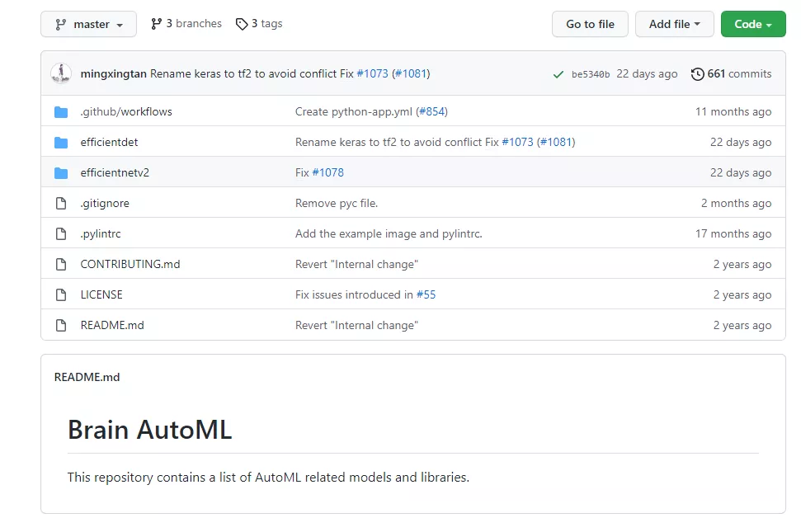Click the folder icon beside .github/workflows
This screenshot has width=801, height=532.
click(x=61, y=111)
